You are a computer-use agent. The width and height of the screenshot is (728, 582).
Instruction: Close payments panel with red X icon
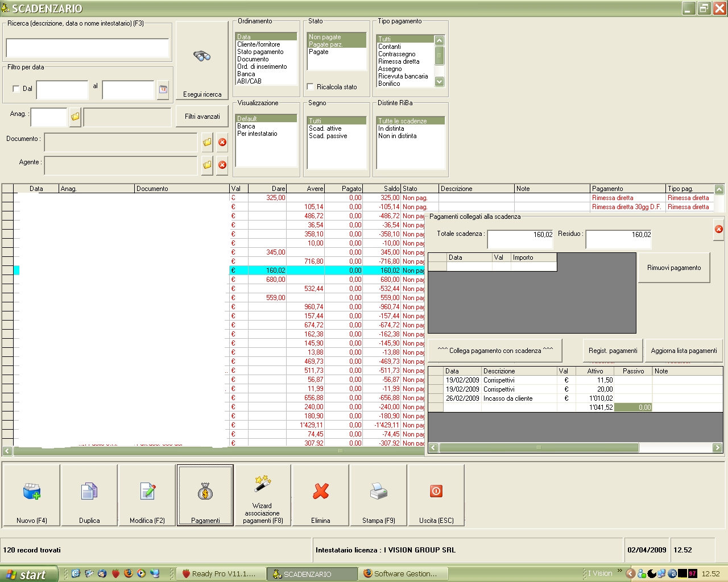click(x=719, y=229)
